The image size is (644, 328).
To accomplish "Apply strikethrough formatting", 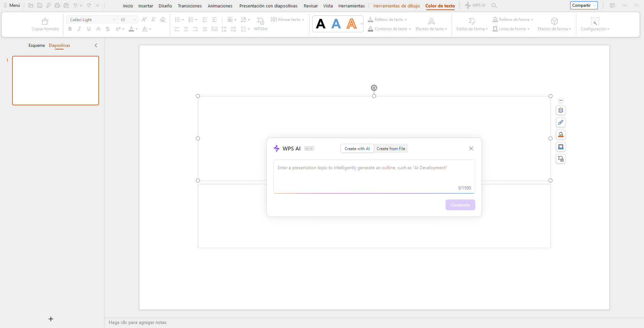I will 107,29.
